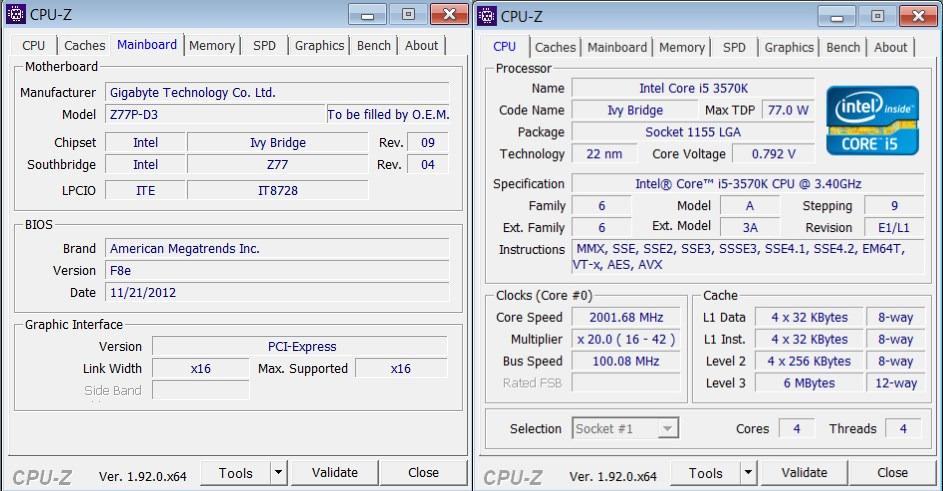Click the x 20.0 ( 16 - 42 ) multiplier
Viewport: 943px width, 491px height.
click(626, 339)
